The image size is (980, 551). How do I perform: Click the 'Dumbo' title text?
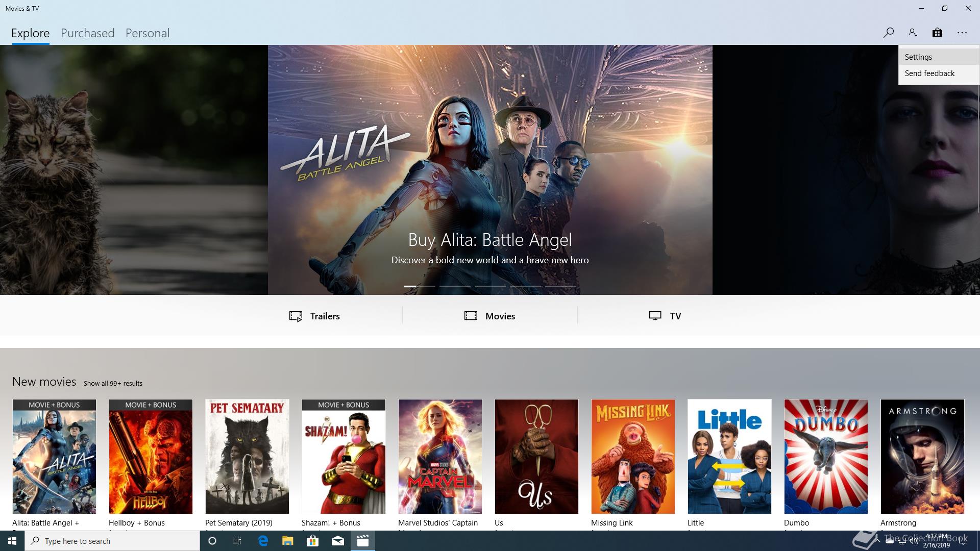(797, 523)
